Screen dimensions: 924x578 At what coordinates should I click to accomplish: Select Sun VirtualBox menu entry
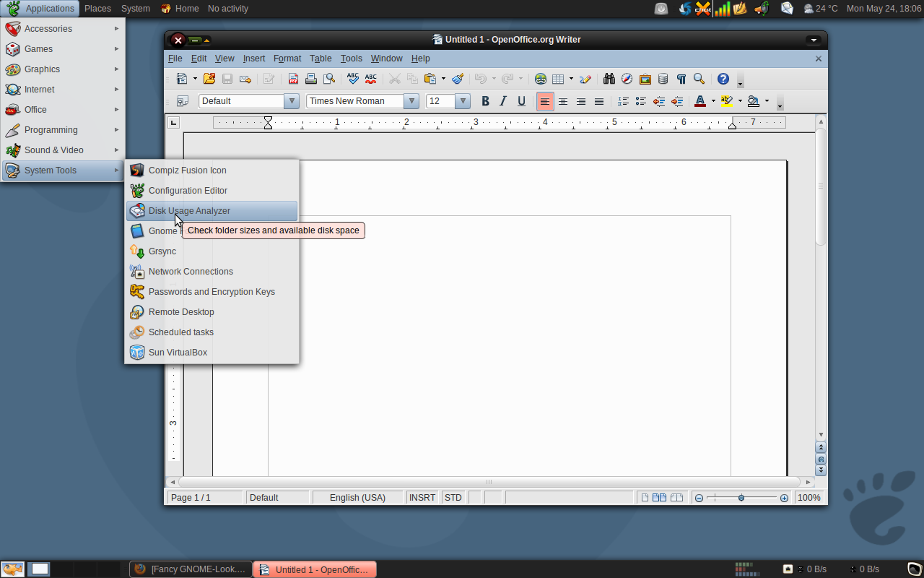[212, 353]
